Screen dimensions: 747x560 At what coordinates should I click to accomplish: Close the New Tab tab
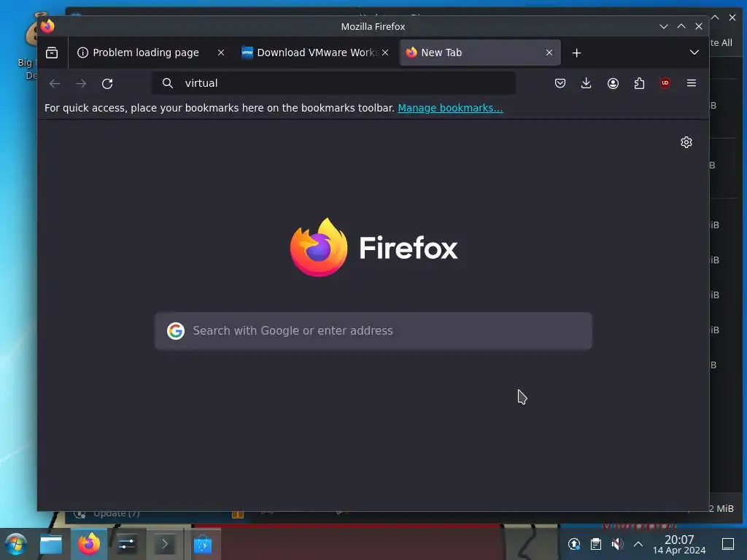point(549,52)
